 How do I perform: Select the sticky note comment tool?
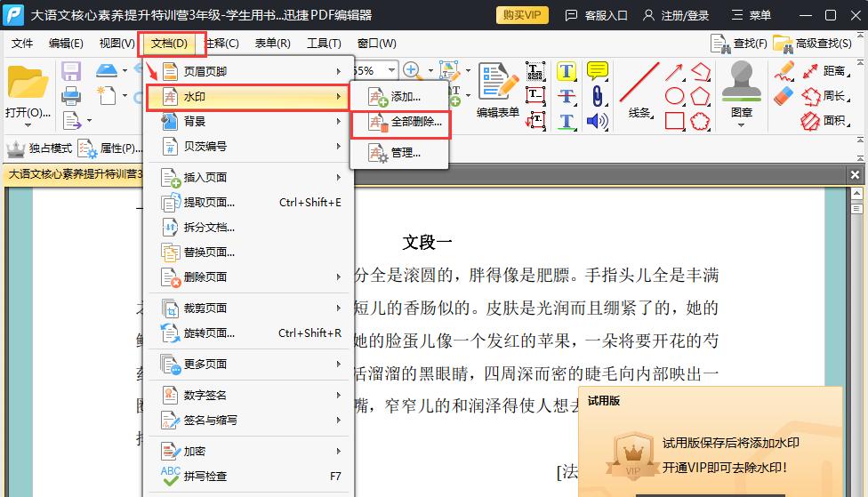pyautogui.click(x=598, y=71)
